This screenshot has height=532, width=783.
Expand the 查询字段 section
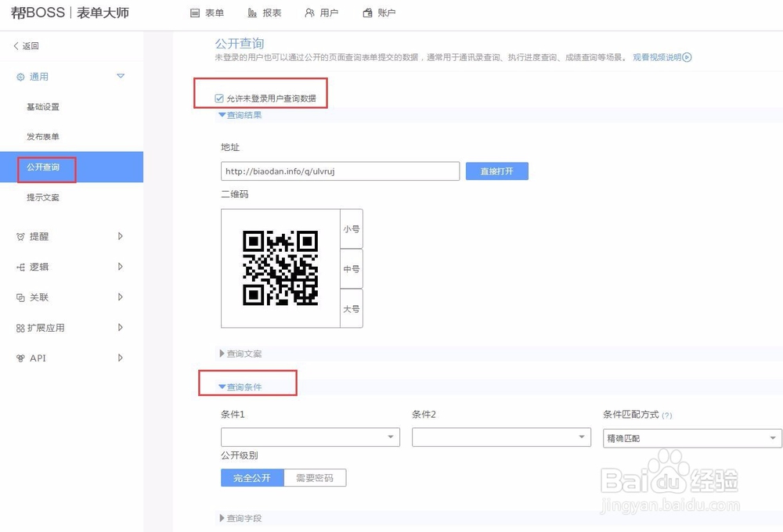pos(240,519)
